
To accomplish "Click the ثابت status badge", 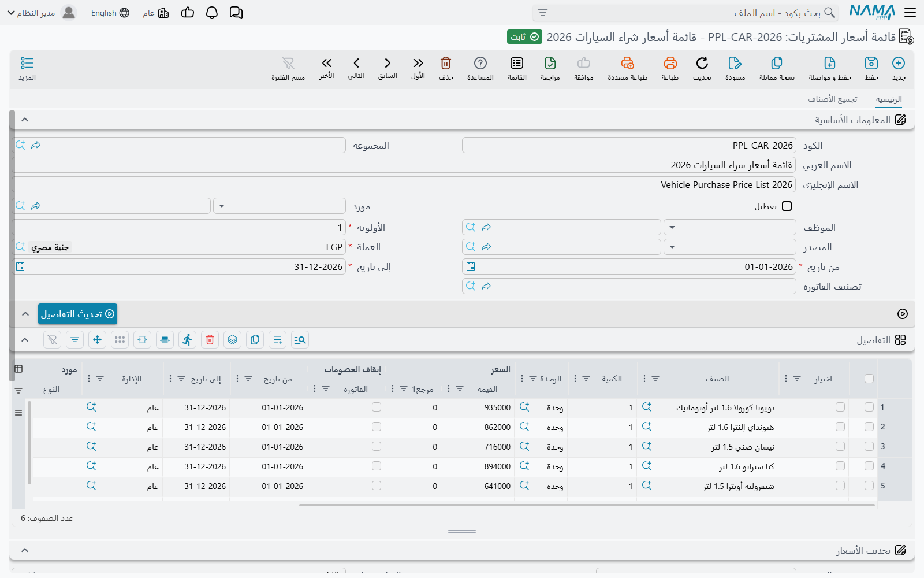I will (524, 37).
